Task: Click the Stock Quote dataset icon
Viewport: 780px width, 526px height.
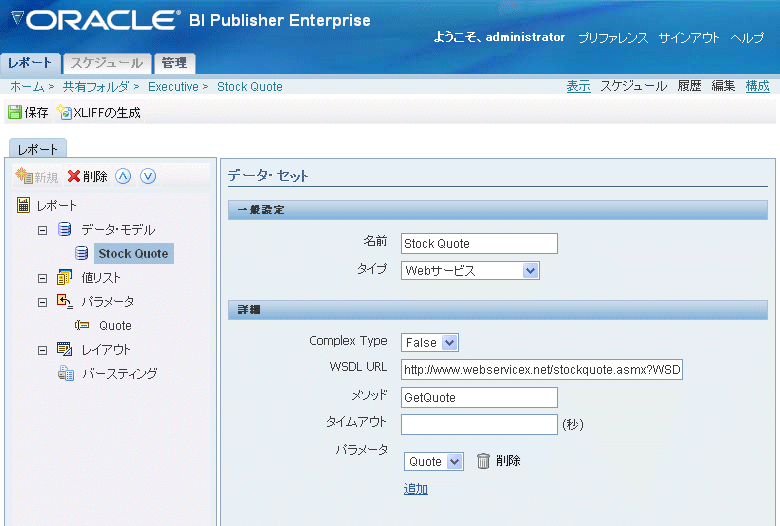Action: (82, 253)
